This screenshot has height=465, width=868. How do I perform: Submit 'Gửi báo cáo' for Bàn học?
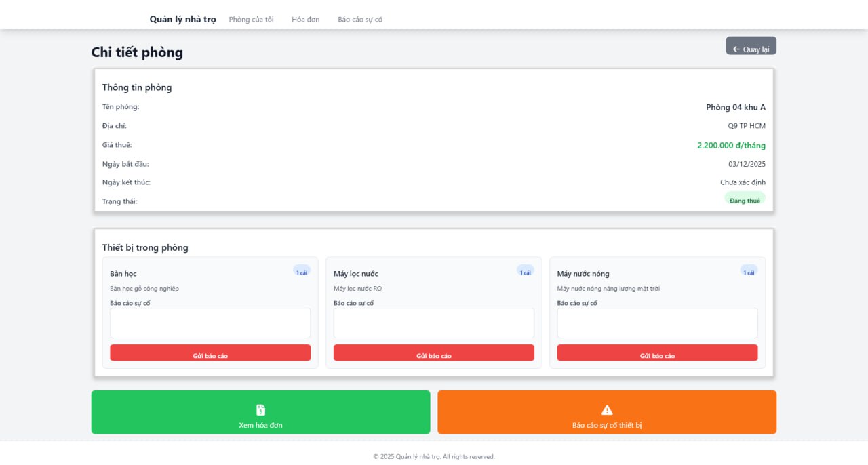pyautogui.click(x=210, y=352)
